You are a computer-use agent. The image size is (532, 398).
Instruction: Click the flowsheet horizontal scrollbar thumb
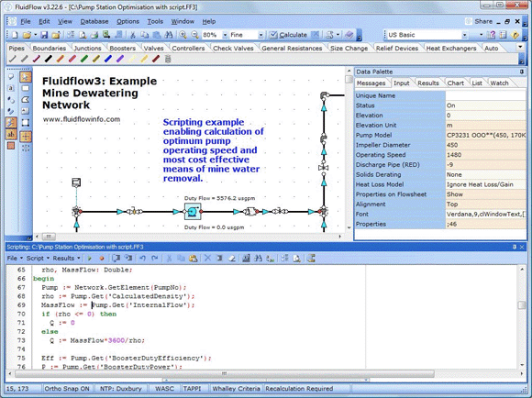[49, 237]
